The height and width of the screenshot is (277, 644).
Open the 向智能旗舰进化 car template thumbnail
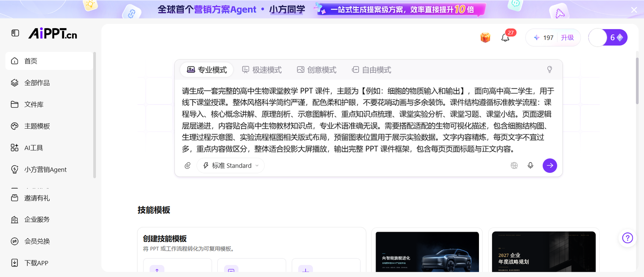[427, 252]
